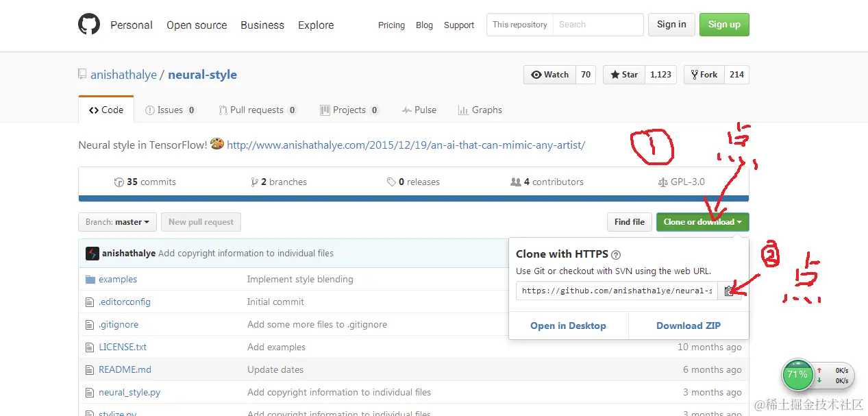Open the LICENSE.txt file

click(123, 347)
